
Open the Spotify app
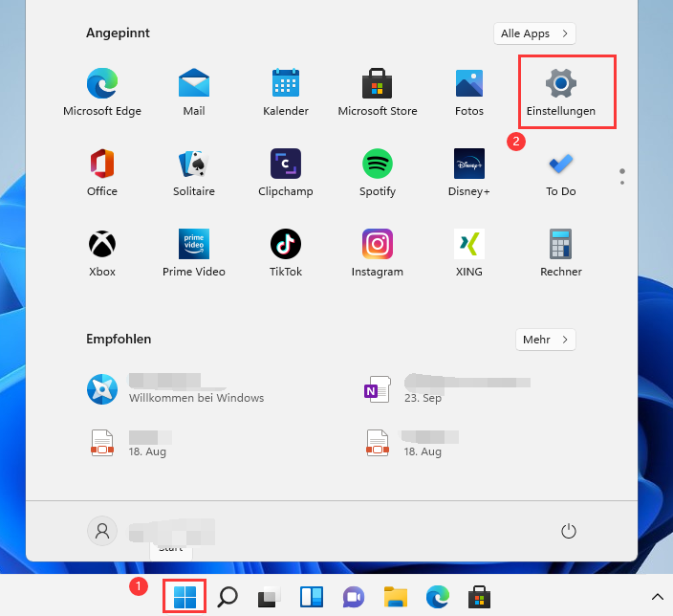pos(378,172)
